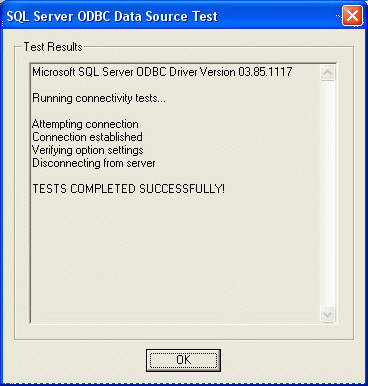
Task: Click the scroll down arrow in results
Action: point(327,314)
